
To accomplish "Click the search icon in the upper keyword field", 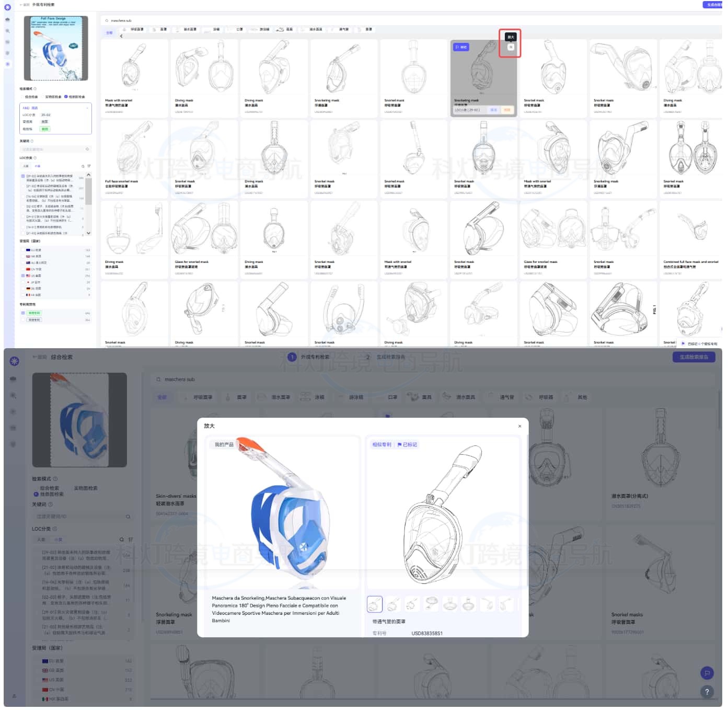I will 88,150.
